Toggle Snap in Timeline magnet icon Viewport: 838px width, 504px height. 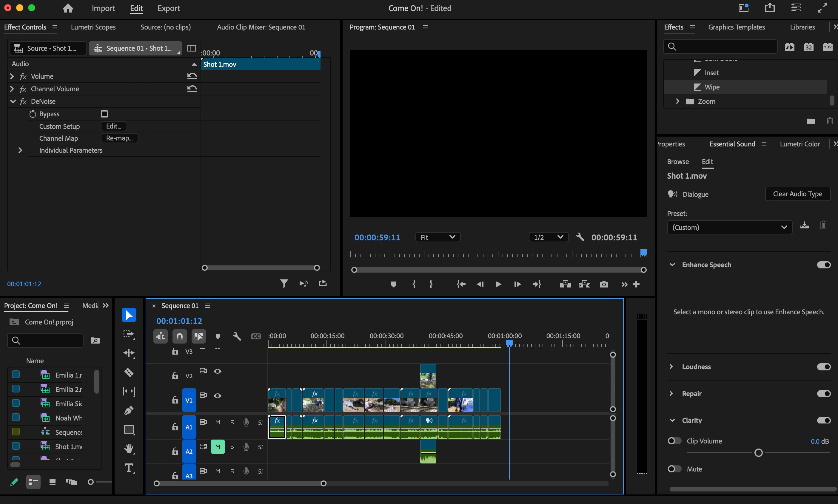click(x=179, y=336)
